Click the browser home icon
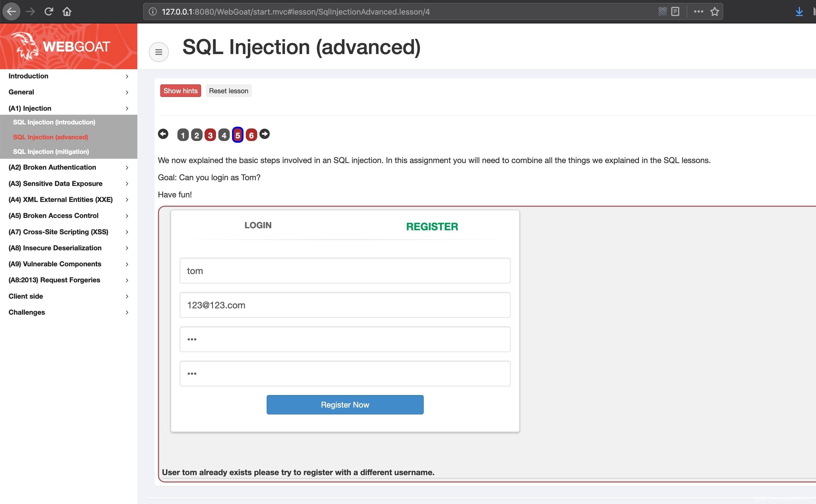The width and height of the screenshot is (816, 504). click(x=67, y=12)
